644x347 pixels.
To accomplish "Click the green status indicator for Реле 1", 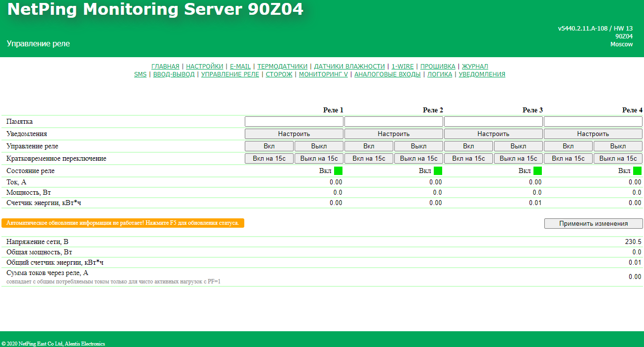I will tap(338, 171).
